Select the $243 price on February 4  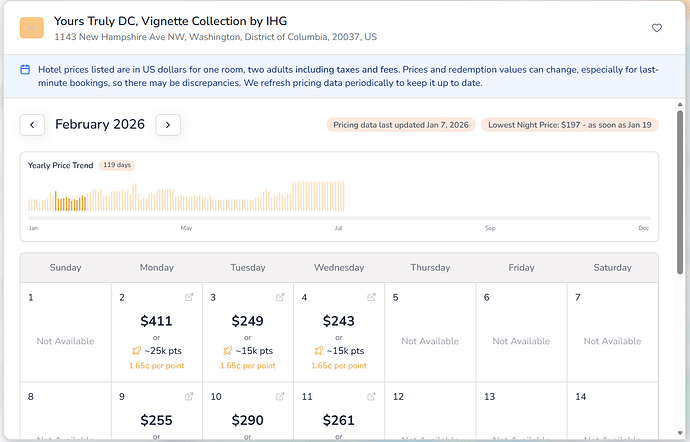339,321
